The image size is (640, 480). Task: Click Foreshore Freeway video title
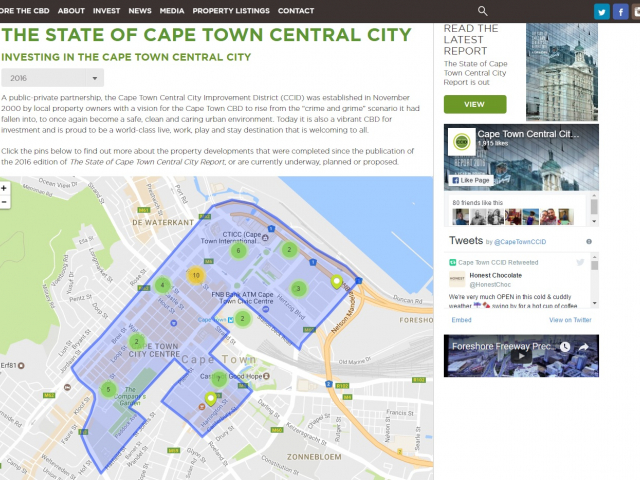coord(502,347)
